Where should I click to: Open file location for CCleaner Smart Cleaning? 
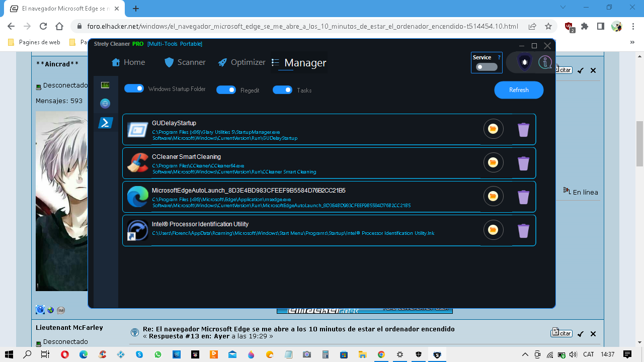click(493, 163)
